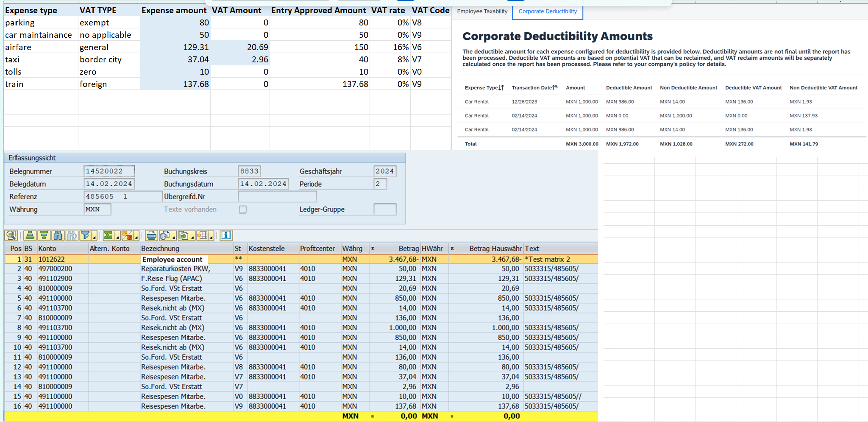Click the empty Übergreifd.Nr input field
The width and height of the screenshot is (868, 422).
pyautogui.click(x=278, y=196)
